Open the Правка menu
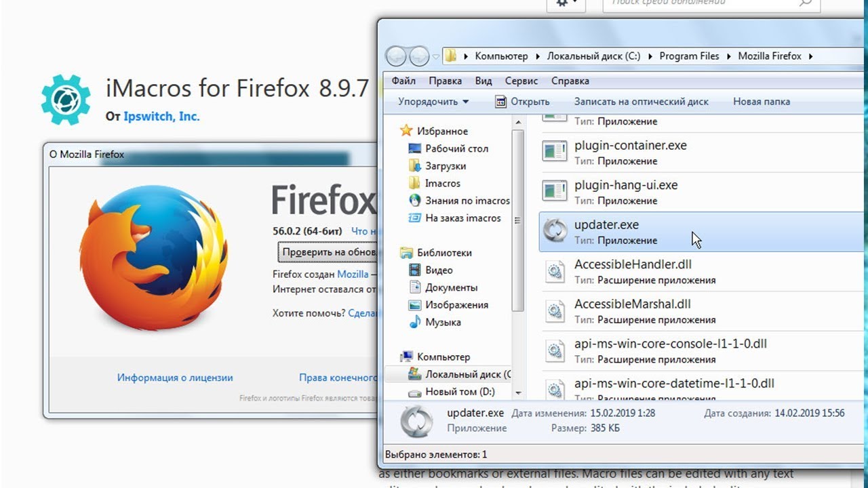The image size is (868, 488). 445,81
